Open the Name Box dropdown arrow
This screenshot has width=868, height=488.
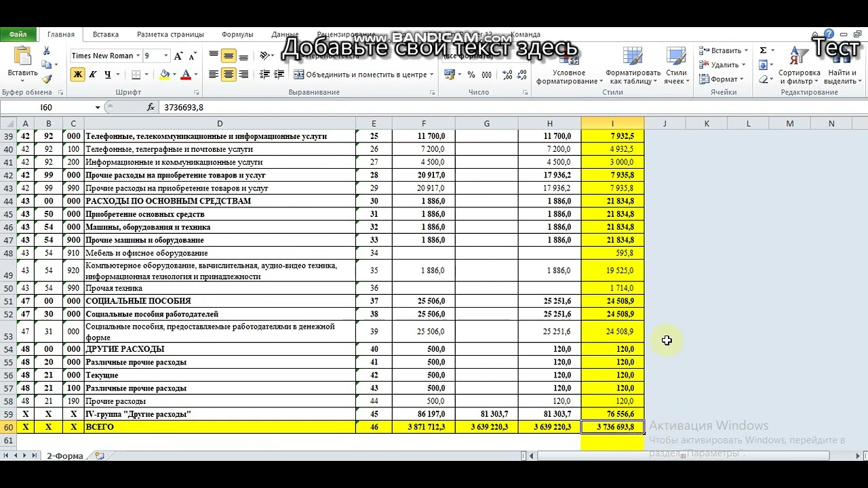pyautogui.click(x=97, y=107)
